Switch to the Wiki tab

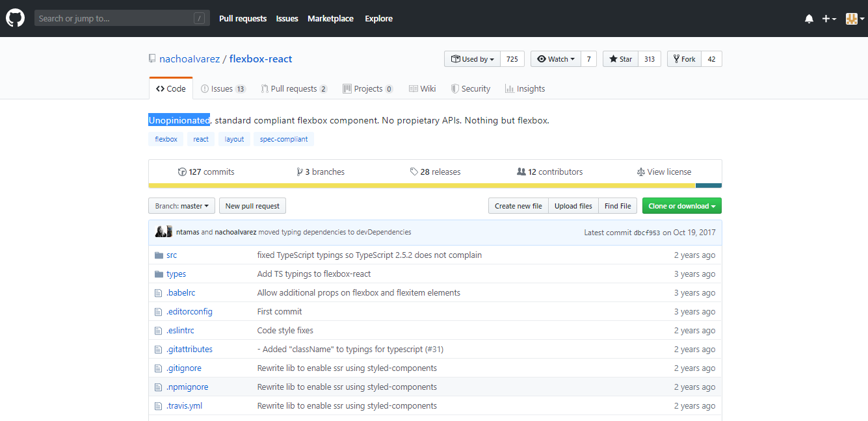(x=422, y=89)
